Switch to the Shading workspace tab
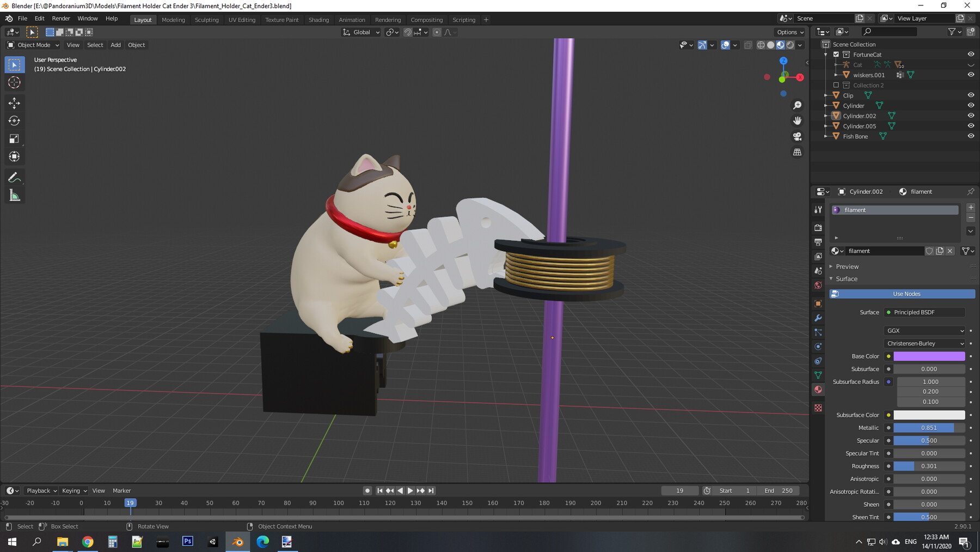Image resolution: width=980 pixels, height=552 pixels. tap(318, 20)
